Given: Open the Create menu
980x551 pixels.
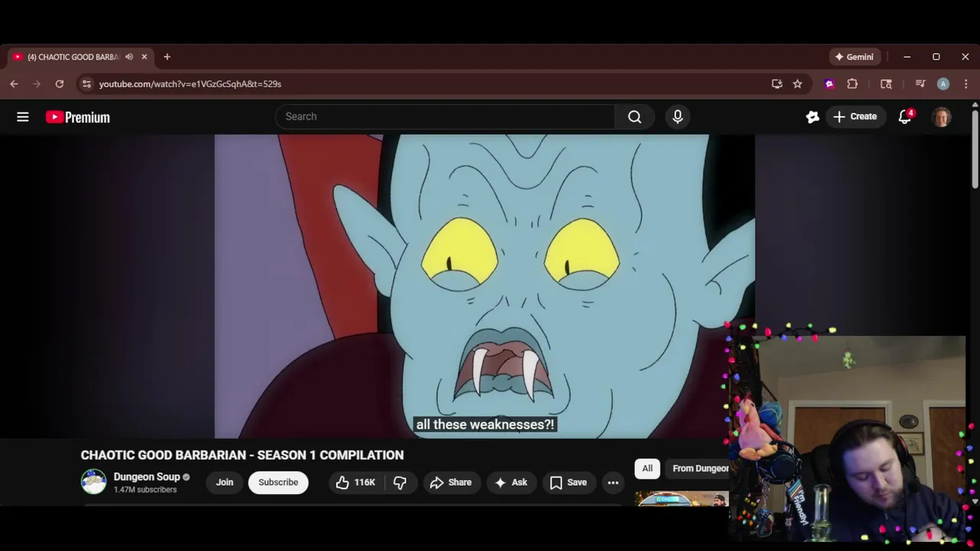Looking at the screenshot, I should [855, 116].
